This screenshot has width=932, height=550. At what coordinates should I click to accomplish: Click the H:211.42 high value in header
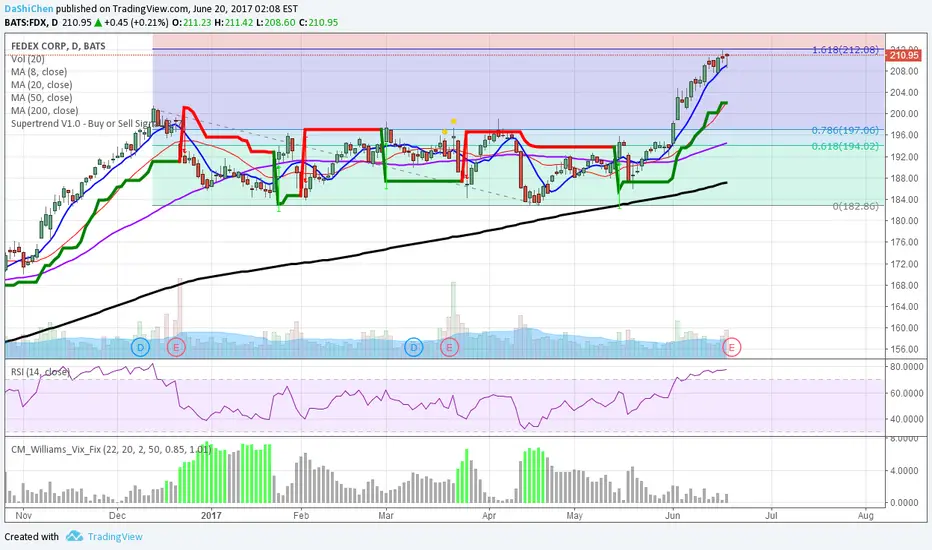(234, 23)
